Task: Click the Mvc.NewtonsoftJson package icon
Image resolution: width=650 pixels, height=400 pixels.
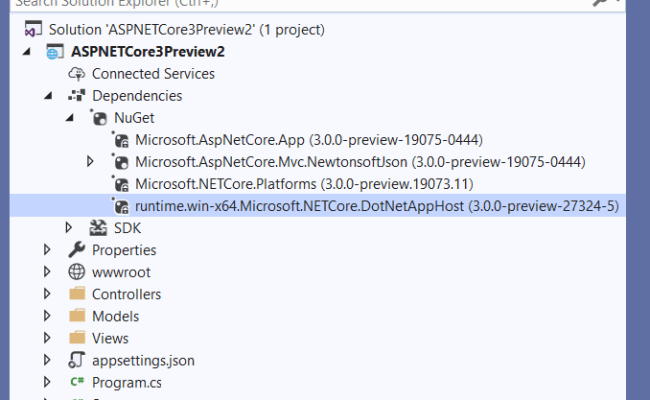Action: click(121, 162)
